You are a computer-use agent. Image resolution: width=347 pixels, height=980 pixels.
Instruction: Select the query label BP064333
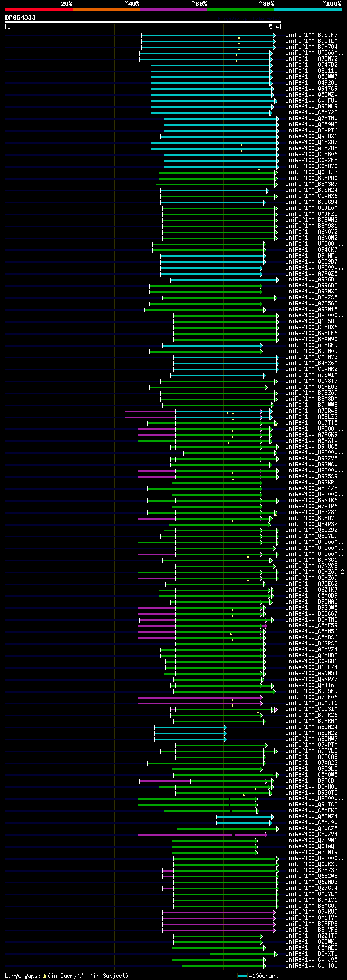point(21,17)
